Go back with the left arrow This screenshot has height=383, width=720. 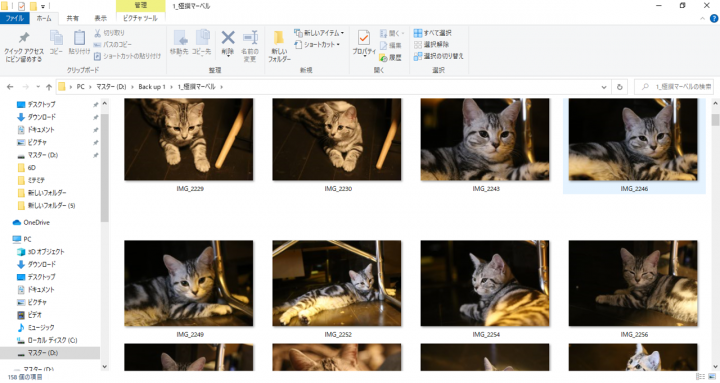(10, 87)
